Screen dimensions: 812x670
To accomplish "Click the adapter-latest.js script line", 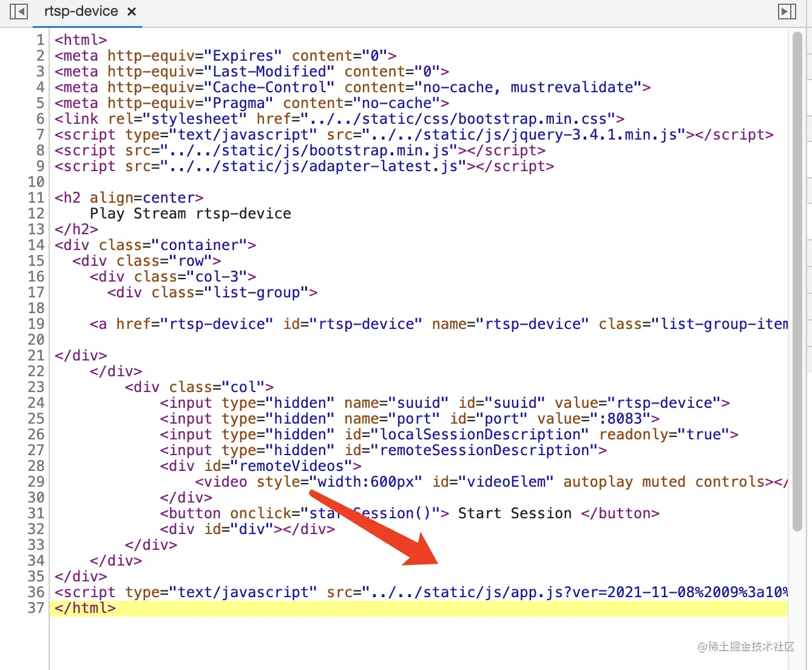I will tap(304, 166).
